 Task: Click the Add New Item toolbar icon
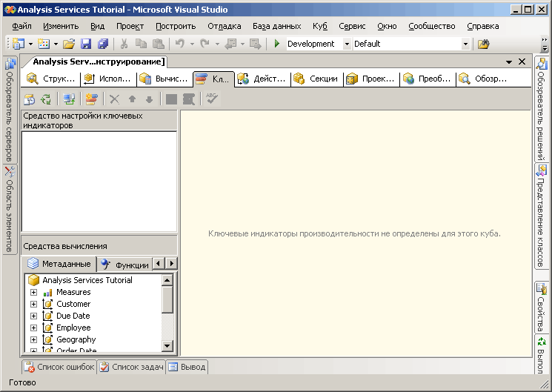44,44
